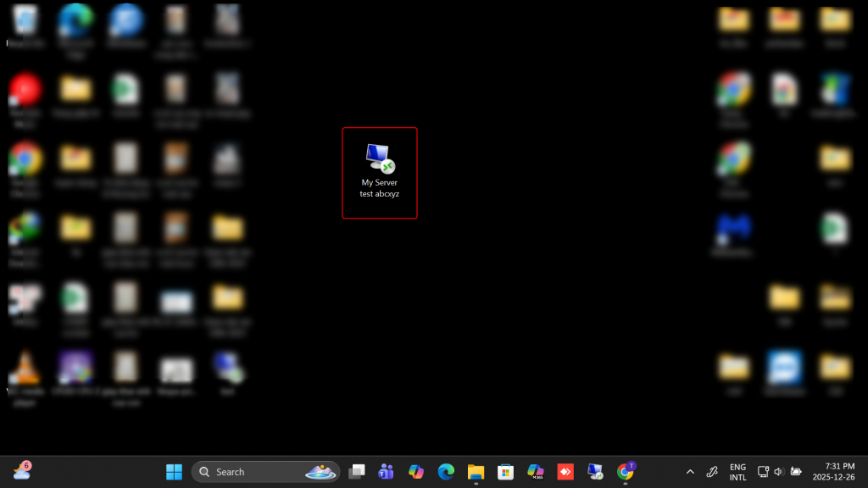This screenshot has width=868, height=488.
Task: Open the red AnyDesk taskbar icon
Action: [565, 472]
